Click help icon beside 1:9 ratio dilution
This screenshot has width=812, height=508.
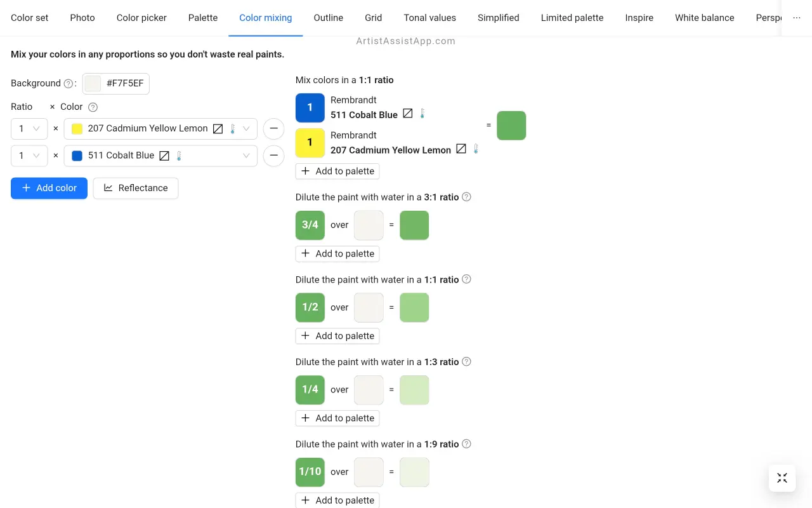coord(466,444)
